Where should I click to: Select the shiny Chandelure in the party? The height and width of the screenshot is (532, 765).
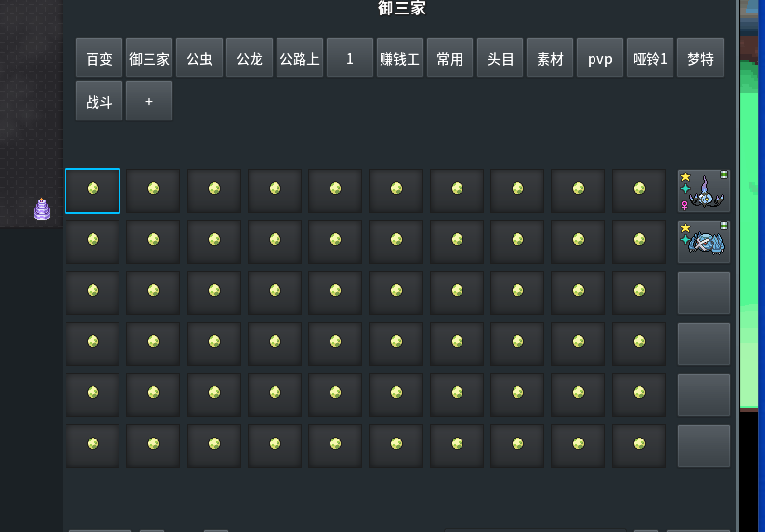coord(704,191)
